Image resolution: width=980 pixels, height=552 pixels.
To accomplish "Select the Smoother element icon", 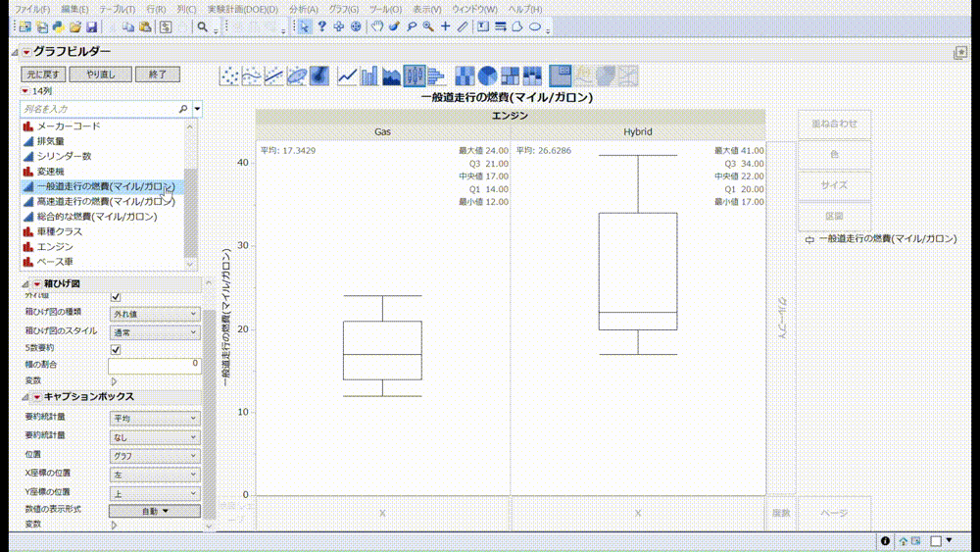I will pos(251,76).
